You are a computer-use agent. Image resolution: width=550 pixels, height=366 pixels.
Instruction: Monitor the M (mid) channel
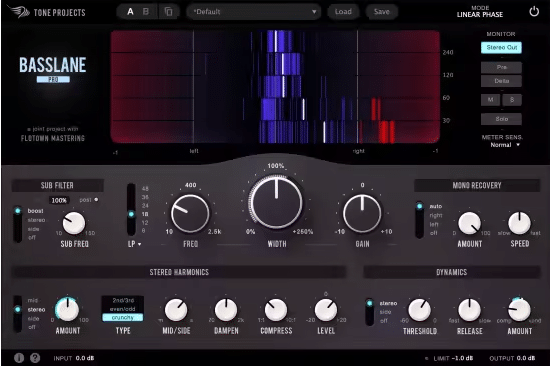point(491,100)
